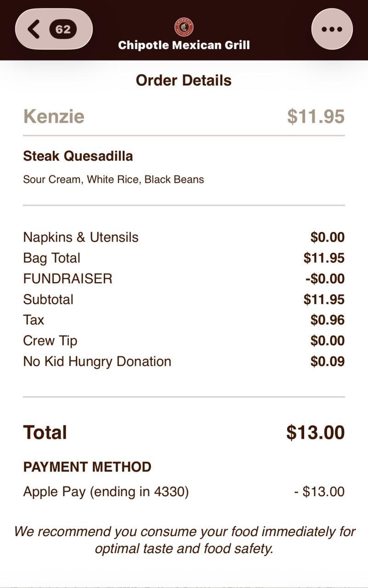Image resolution: width=368 pixels, height=588 pixels.
Task: Tap the 62 unread messages badge
Action: coord(63,29)
